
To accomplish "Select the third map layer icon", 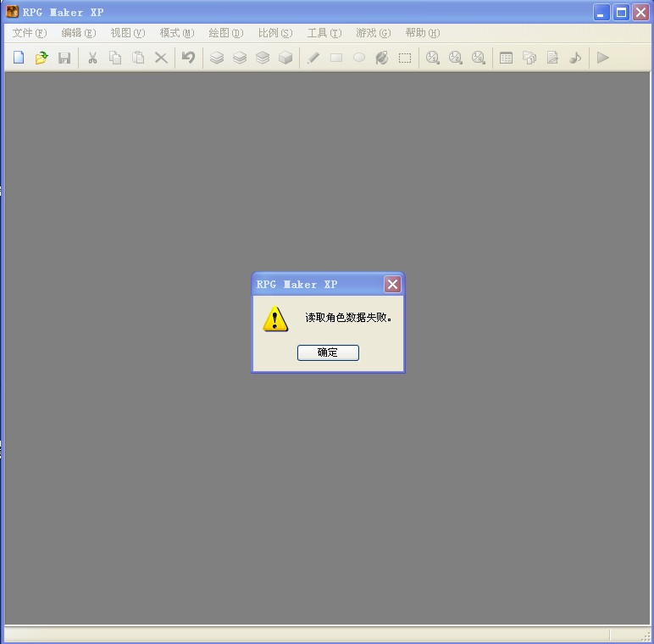I will 263,58.
